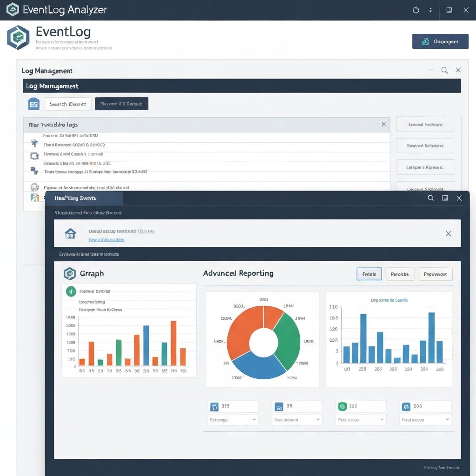Click the blue grid icon beside Search button
Screen dimensions: 476x476
pyautogui.click(x=33, y=104)
